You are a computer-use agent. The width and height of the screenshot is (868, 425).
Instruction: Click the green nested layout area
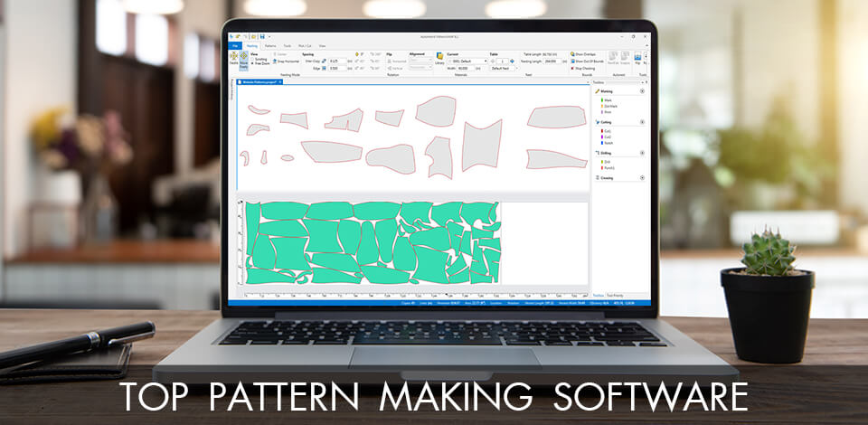pyautogui.click(x=373, y=243)
